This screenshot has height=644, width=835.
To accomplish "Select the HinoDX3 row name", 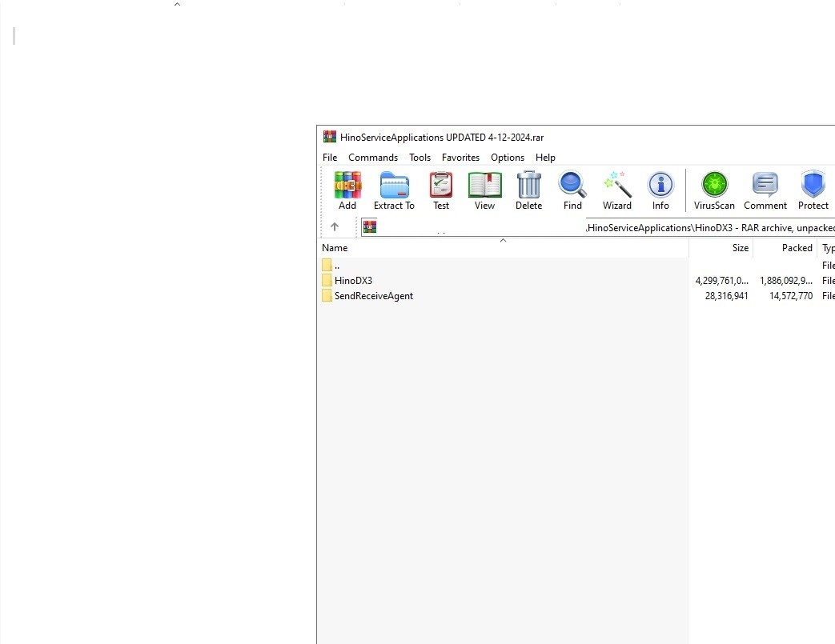I will 353,281.
